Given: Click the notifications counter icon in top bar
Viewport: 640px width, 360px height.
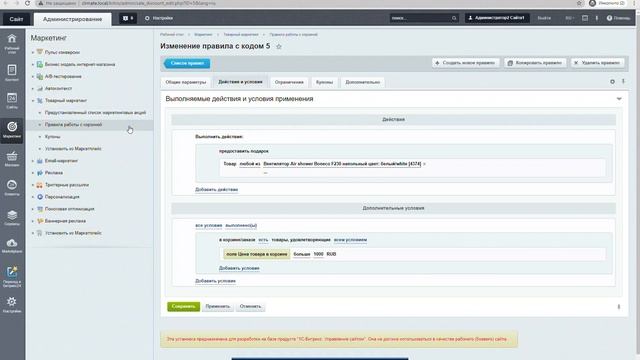Looking at the screenshot, I should (128, 18).
